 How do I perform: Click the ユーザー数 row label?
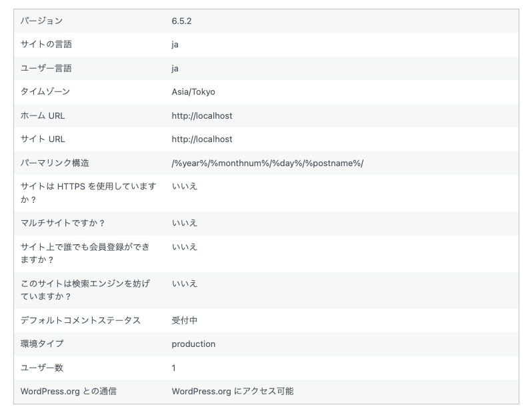[x=42, y=368]
